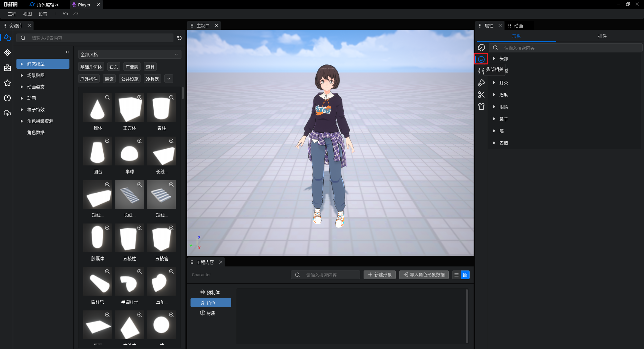The image size is (644, 349).
Task: Expand the 头部 property group
Action: coord(494,58)
